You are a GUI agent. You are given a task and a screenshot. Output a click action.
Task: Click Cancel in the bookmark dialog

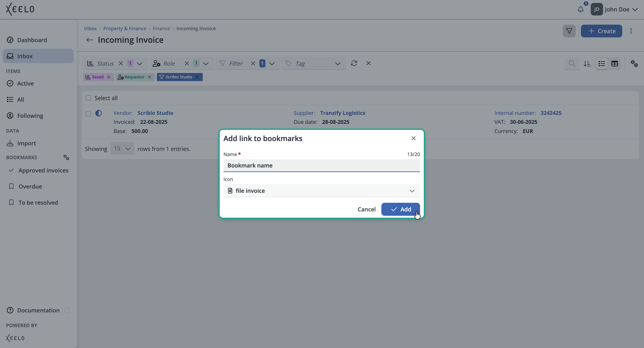[x=366, y=209]
